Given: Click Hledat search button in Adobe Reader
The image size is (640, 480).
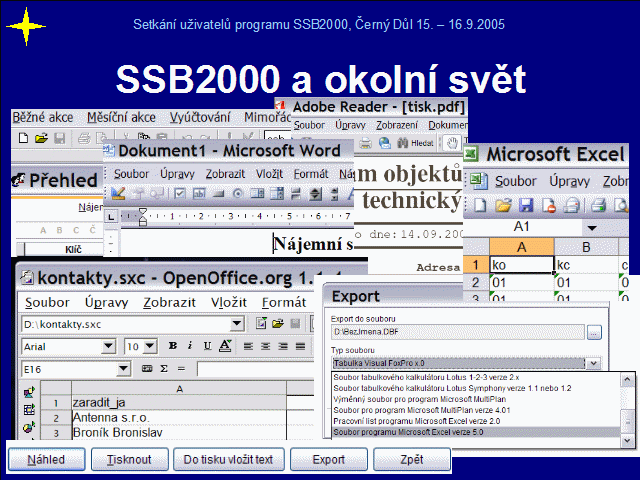Looking at the screenshot, I should point(416,143).
